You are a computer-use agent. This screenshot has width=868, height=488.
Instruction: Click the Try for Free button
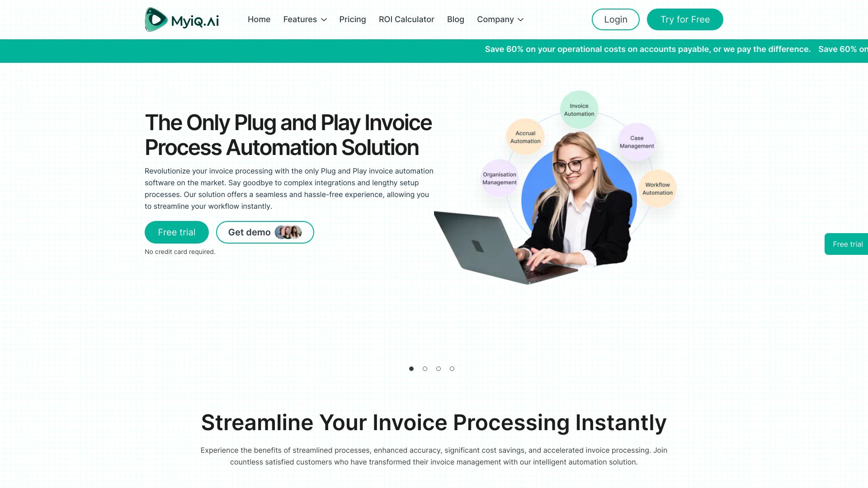(685, 19)
